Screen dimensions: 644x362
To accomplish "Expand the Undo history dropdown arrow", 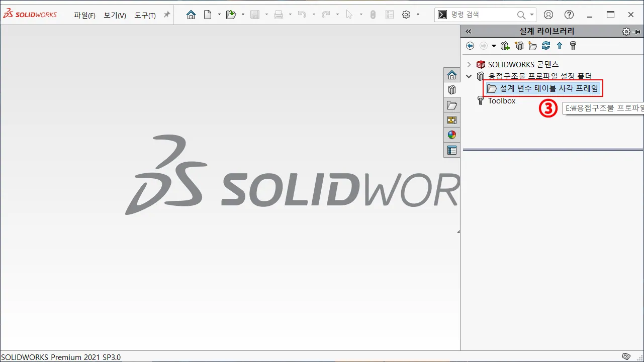I will (x=314, y=15).
